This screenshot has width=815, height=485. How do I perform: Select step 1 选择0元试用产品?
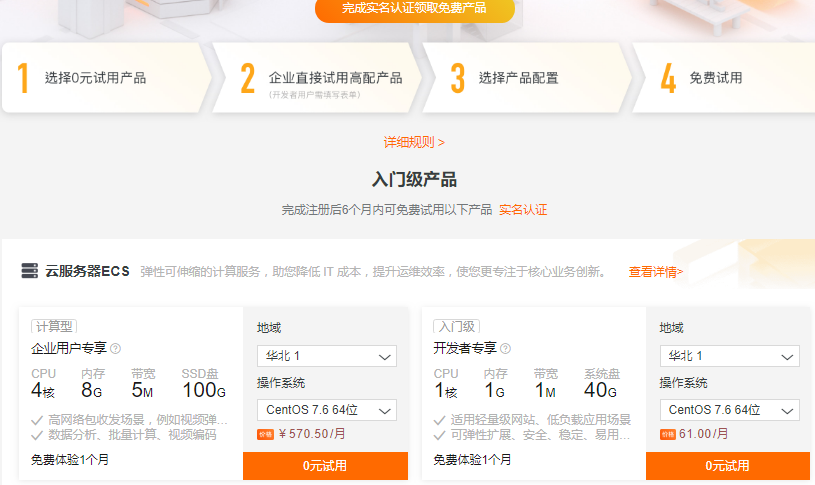[107, 78]
